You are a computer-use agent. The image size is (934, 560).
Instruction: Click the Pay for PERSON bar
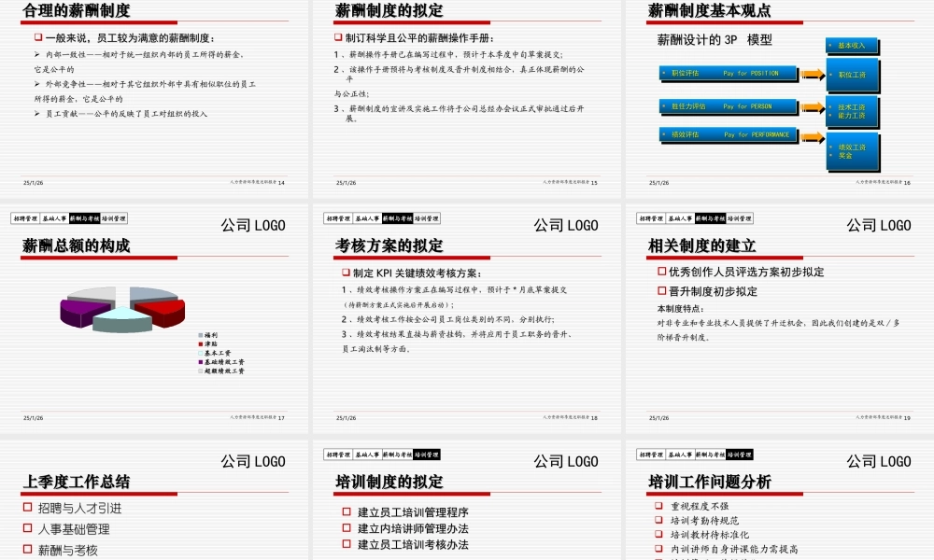pyautogui.click(x=728, y=106)
